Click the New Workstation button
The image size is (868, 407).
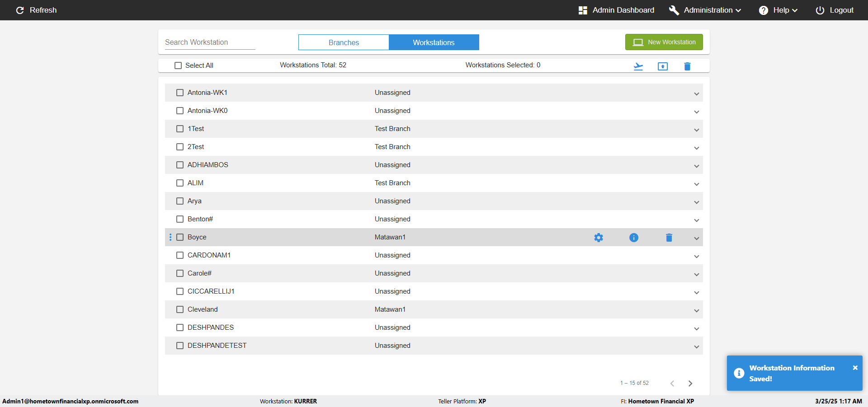(x=664, y=42)
